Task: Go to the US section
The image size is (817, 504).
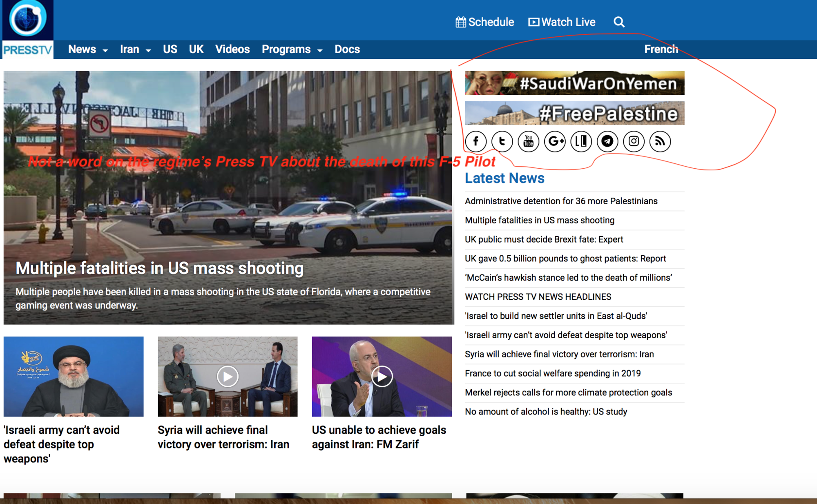Action: pos(170,49)
